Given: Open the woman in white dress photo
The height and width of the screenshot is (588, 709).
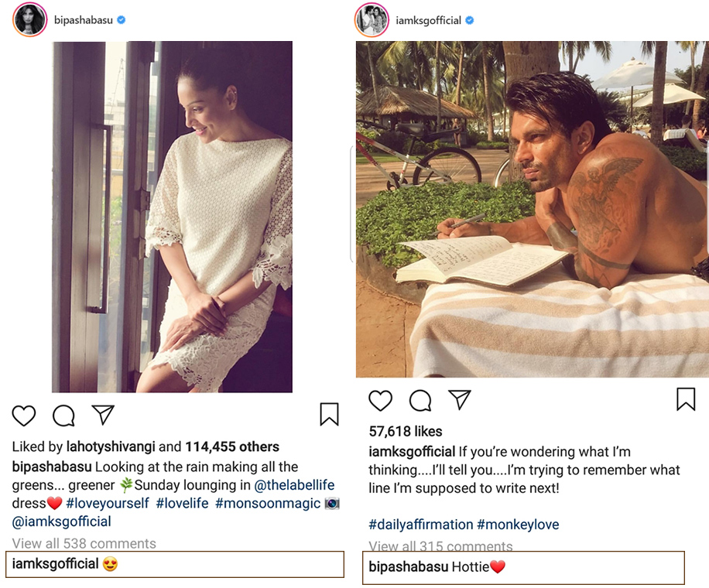Looking at the screenshot, I should pyautogui.click(x=172, y=217).
